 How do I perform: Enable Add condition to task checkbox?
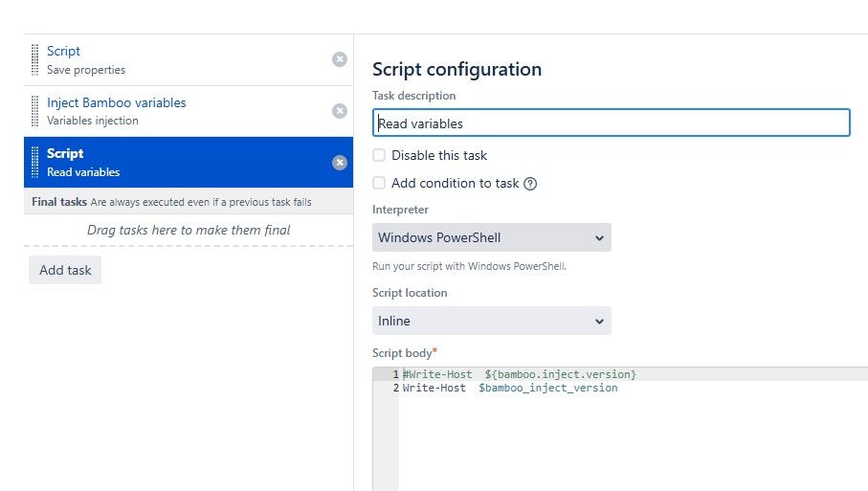pyautogui.click(x=379, y=183)
